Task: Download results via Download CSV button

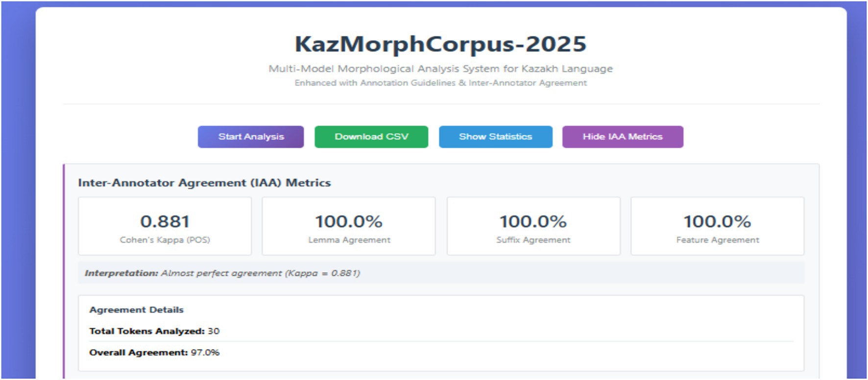Action: click(x=371, y=137)
